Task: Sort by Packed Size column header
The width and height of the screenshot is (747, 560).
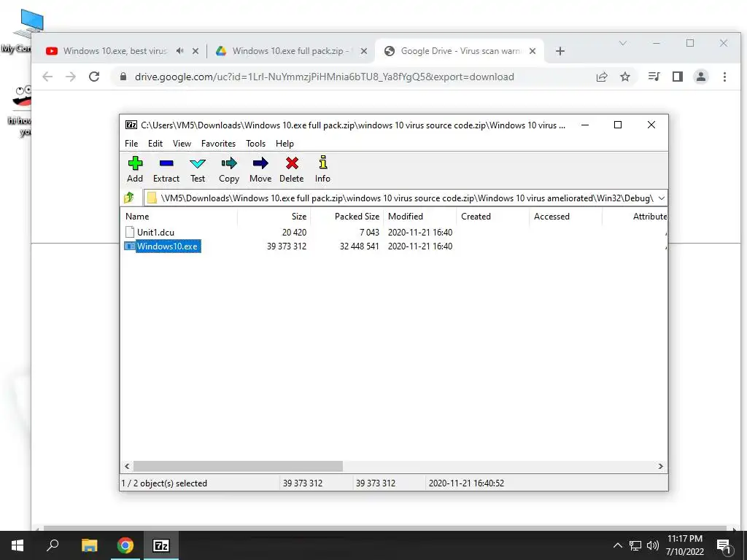Action: point(347,216)
